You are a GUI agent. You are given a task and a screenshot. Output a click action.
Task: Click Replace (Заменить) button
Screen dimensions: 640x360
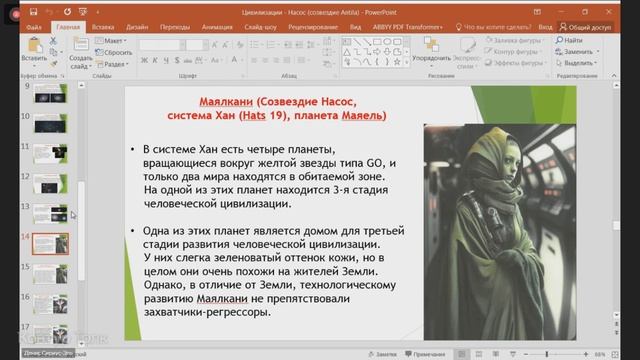point(578,52)
